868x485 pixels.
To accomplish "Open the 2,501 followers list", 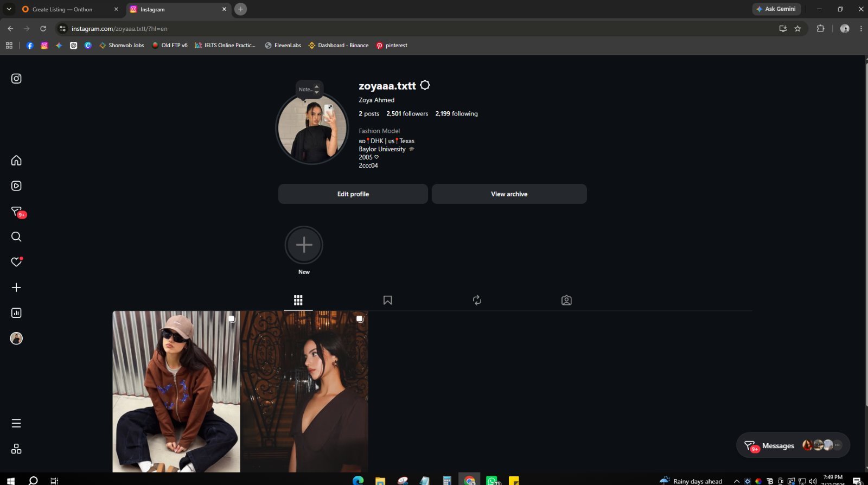I will pyautogui.click(x=407, y=114).
